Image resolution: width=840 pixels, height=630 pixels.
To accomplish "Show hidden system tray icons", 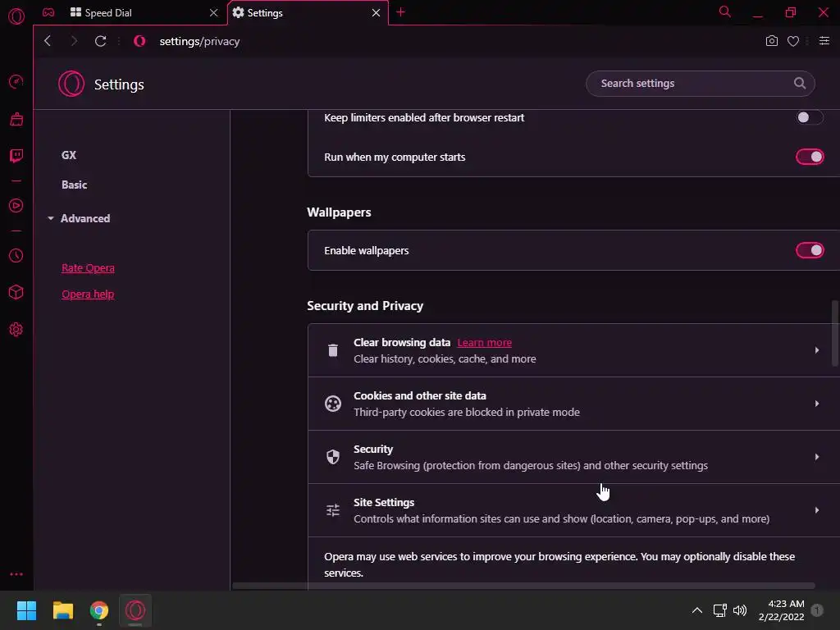I will click(697, 610).
